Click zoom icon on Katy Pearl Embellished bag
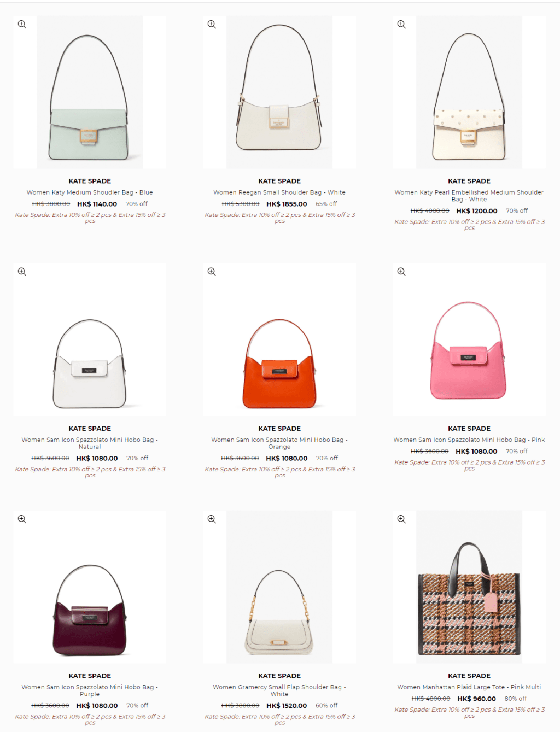Viewport: 560px width, 732px height. pyautogui.click(x=401, y=25)
